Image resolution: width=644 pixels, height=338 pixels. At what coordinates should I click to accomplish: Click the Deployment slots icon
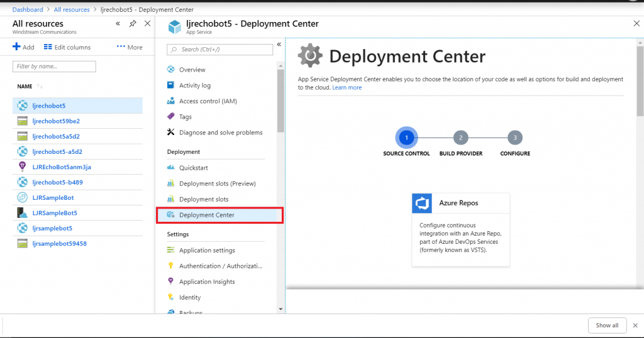click(171, 199)
